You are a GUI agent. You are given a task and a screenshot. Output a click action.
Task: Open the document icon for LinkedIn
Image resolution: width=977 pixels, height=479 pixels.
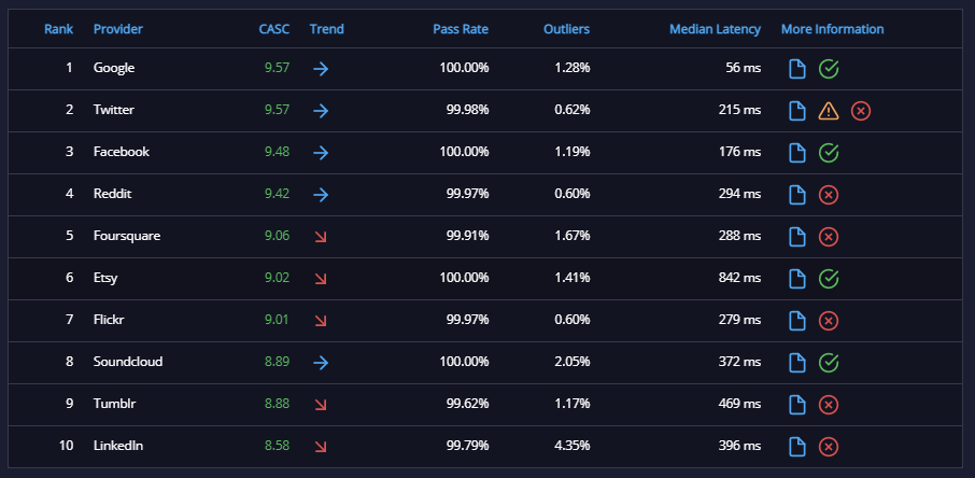click(797, 447)
